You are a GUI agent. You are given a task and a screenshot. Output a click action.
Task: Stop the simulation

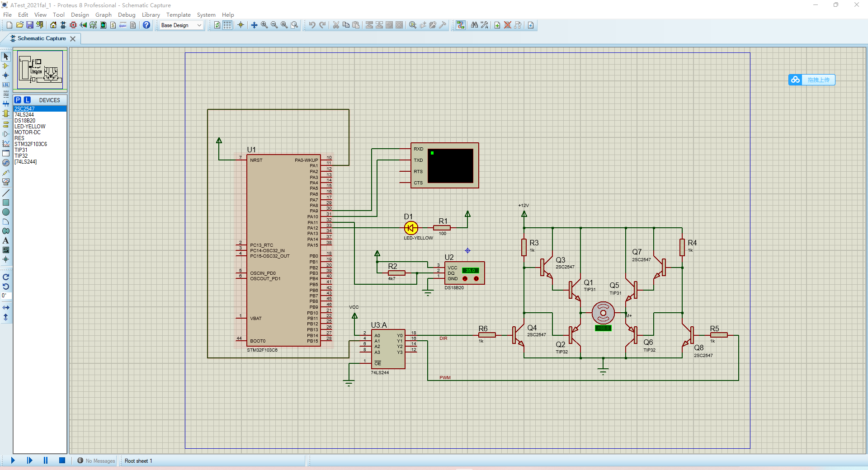pos(62,461)
